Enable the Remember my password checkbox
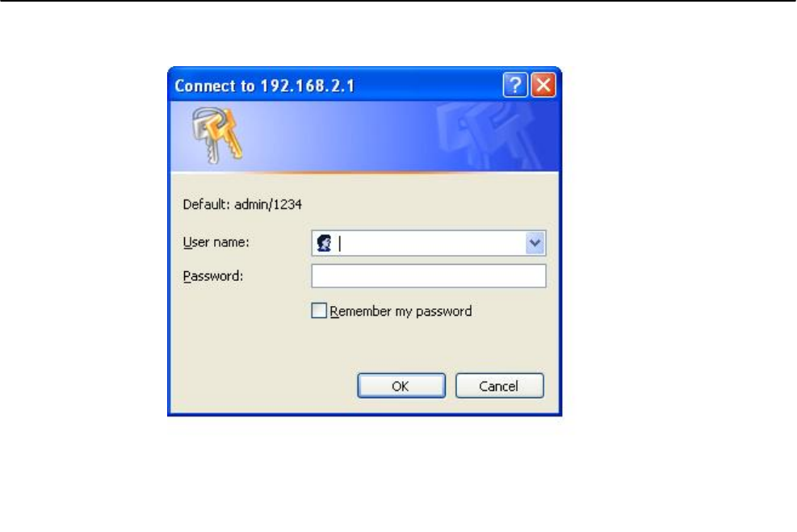This screenshot has height=532, width=797. pyautogui.click(x=319, y=311)
